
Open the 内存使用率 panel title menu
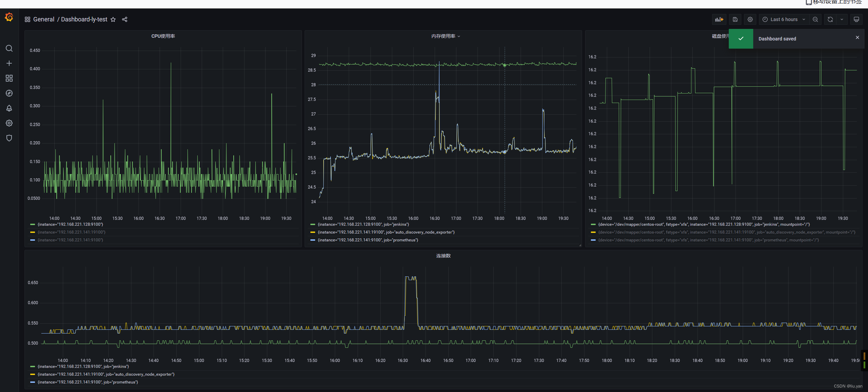pyautogui.click(x=446, y=36)
